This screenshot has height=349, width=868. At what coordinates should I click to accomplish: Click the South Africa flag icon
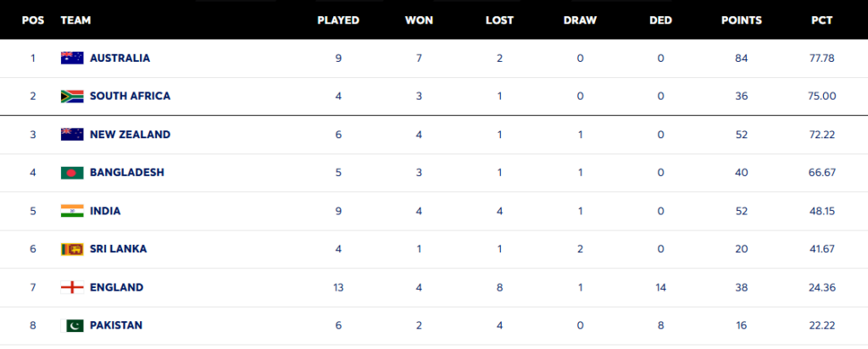(72, 97)
